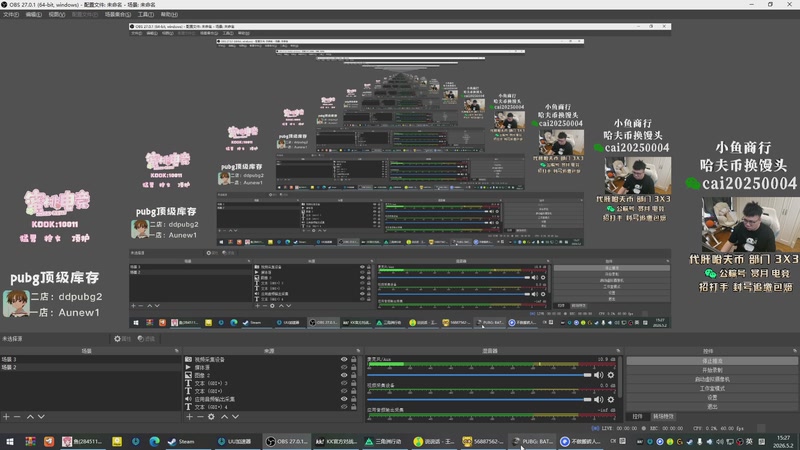
Task: Lock the 视频采集设备 source
Action: (354, 359)
